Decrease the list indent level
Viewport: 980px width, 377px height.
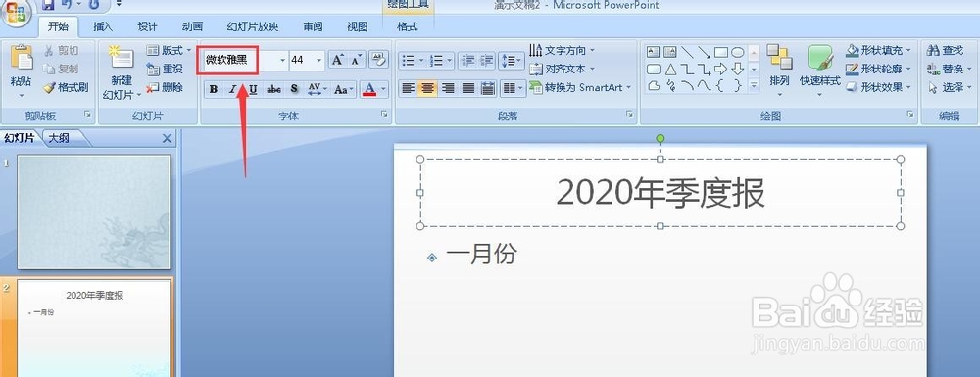point(466,60)
